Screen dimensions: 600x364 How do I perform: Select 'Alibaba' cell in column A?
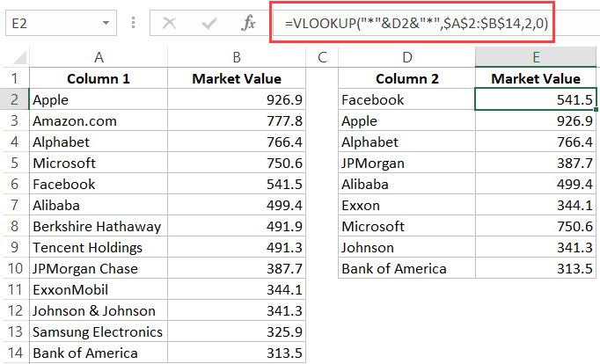tap(99, 205)
